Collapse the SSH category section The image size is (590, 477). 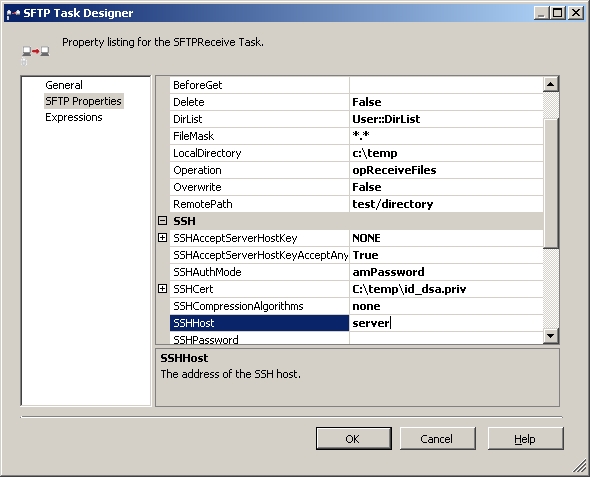pos(162,221)
